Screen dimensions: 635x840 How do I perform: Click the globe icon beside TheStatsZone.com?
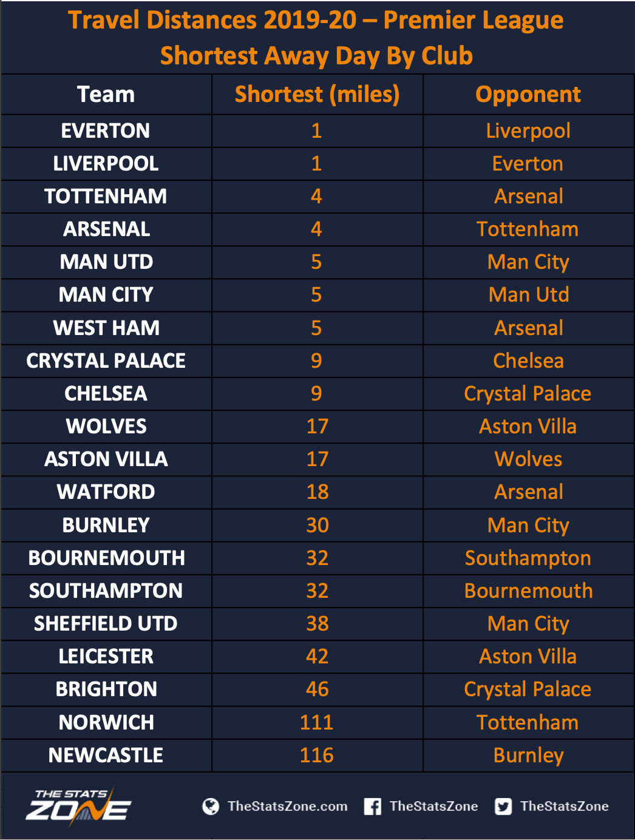(x=211, y=807)
